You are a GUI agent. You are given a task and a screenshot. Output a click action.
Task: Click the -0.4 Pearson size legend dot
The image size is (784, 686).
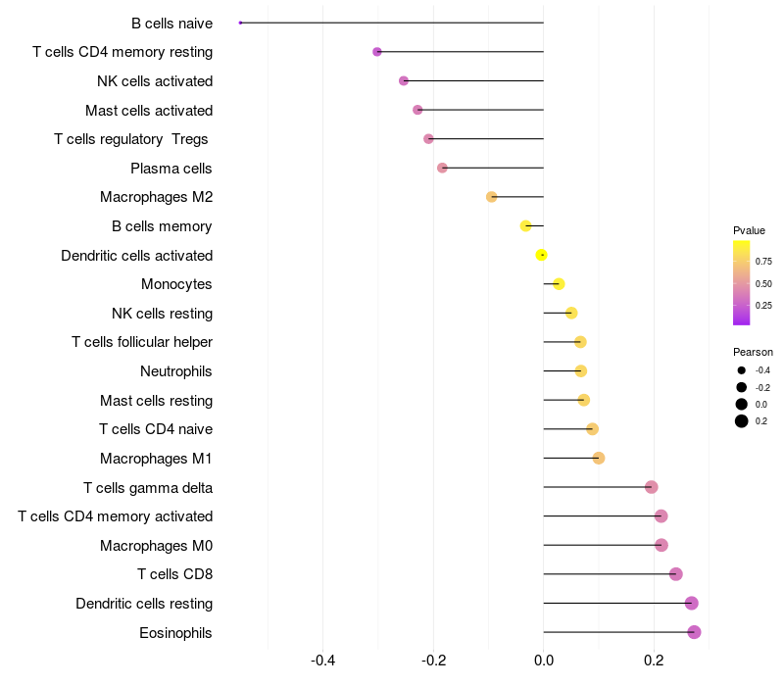(742, 370)
